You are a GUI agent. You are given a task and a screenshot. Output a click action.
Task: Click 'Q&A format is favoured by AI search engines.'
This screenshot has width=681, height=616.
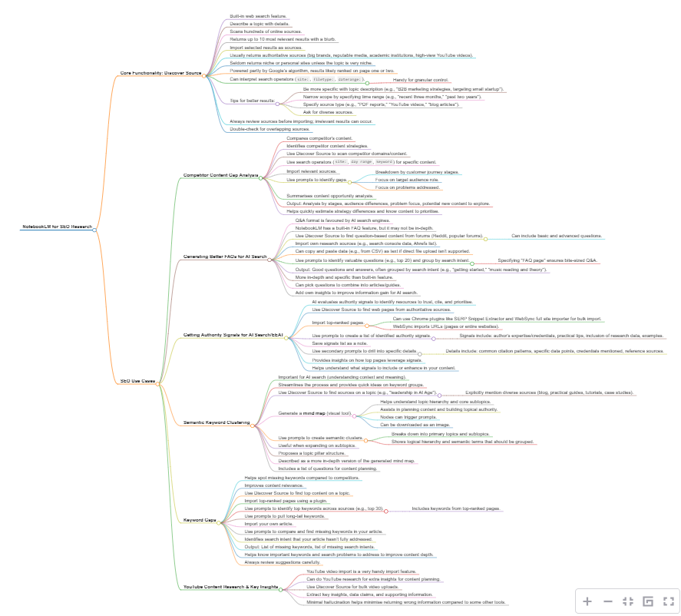point(342,220)
